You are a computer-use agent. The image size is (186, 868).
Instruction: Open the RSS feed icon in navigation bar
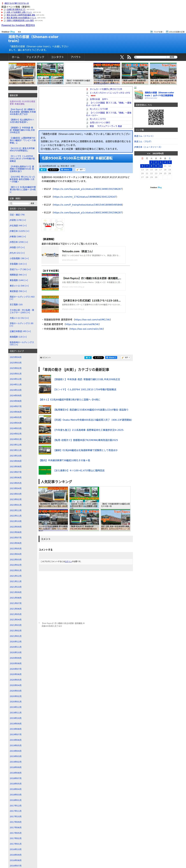(x=129, y=57)
